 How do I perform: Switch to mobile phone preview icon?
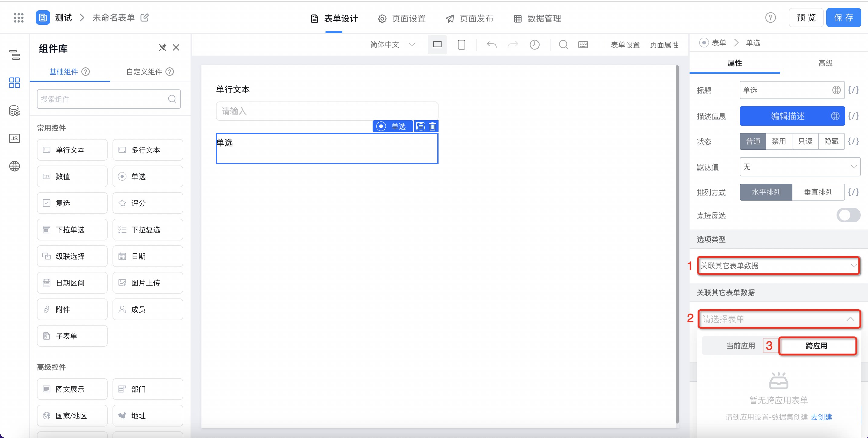click(461, 45)
